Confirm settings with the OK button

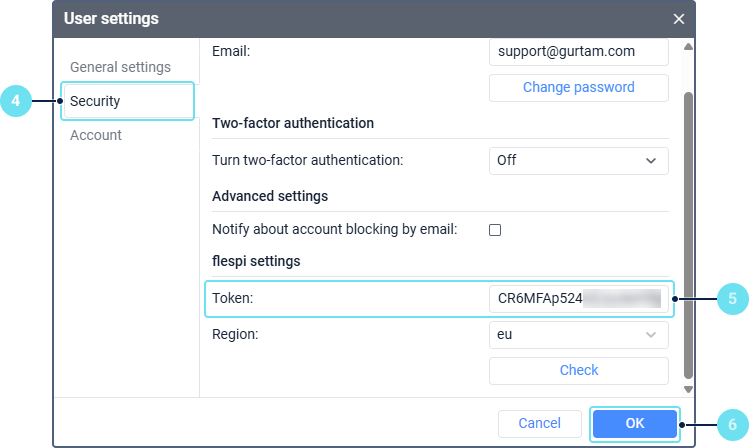(x=635, y=423)
